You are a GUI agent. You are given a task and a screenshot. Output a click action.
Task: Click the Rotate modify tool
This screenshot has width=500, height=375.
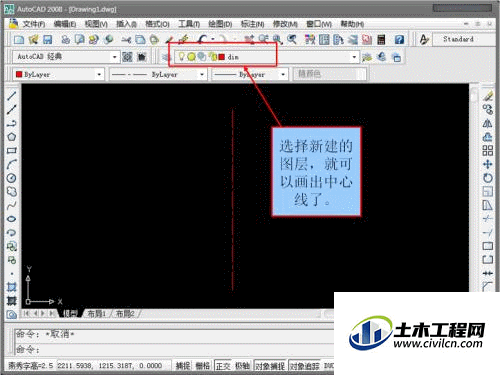(x=488, y=178)
